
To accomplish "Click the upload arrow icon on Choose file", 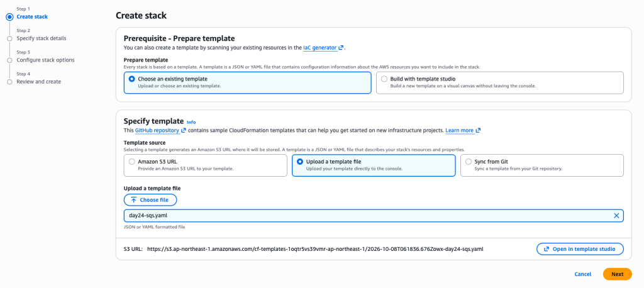I will [133, 200].
